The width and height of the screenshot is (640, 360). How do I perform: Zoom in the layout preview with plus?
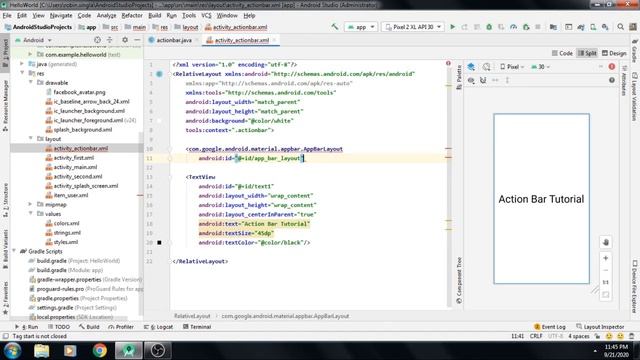tap(606, 258)
